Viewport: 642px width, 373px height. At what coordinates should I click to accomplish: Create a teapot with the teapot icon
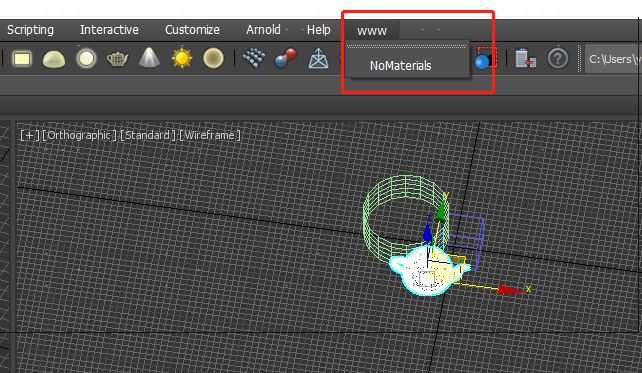click(118, 59)
